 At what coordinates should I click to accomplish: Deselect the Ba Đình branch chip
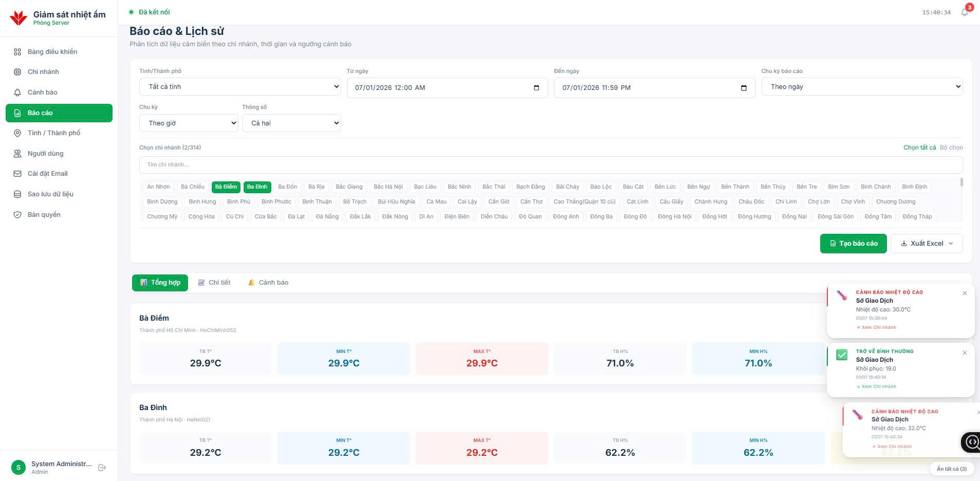257,187
